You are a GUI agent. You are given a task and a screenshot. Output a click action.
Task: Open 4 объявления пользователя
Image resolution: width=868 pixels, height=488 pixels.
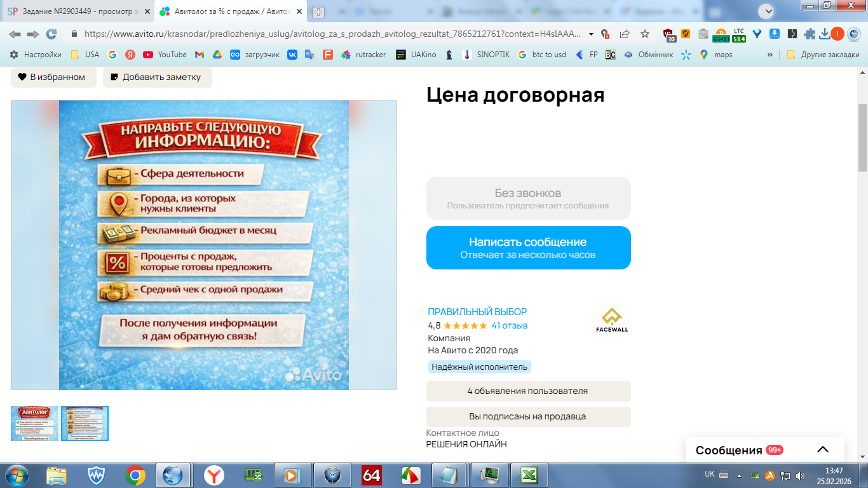coord(528,391)
